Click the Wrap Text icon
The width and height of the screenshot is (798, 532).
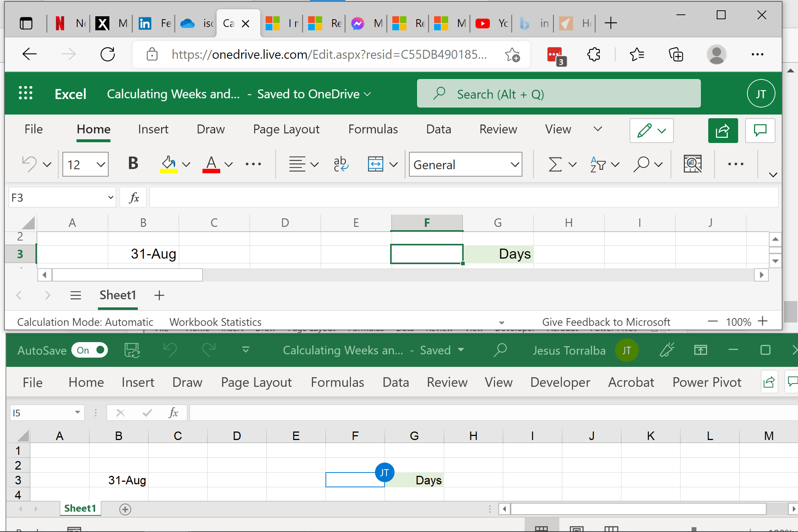(x=340, y=164)
